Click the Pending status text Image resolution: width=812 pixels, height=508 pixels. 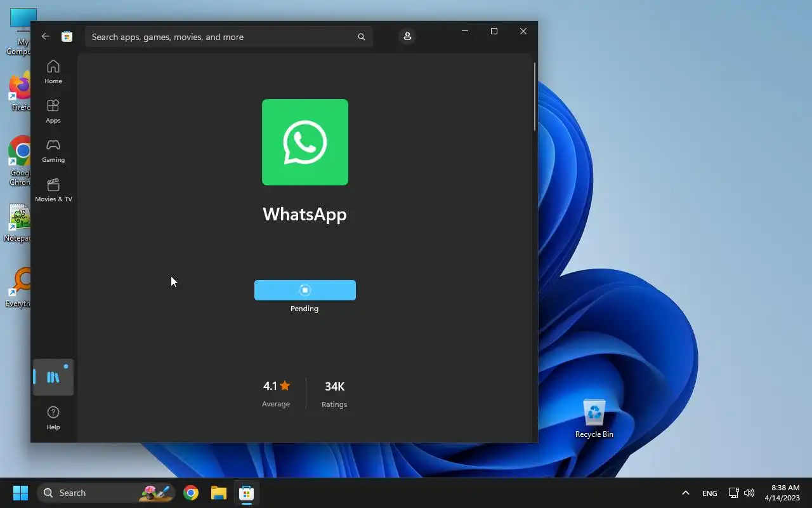[x=304, y=309]
